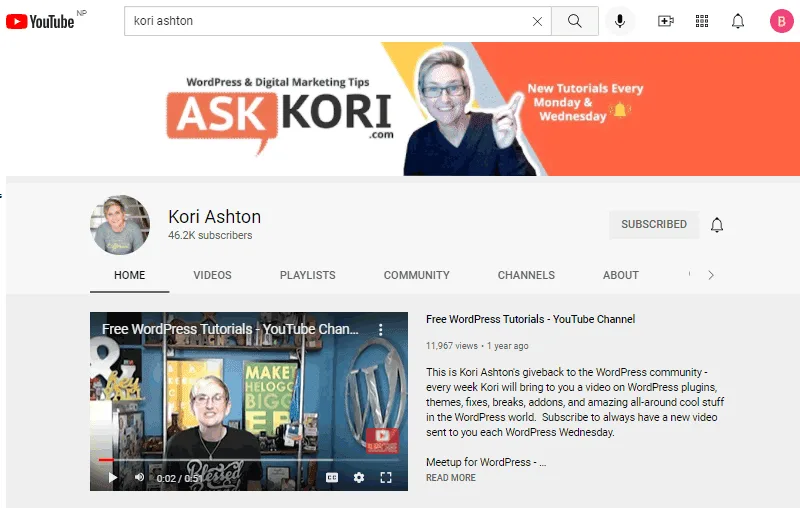The width and height of the screenshot is (800, 508).
Task: Open the YouTube apps grid icon
Action: 702,21
